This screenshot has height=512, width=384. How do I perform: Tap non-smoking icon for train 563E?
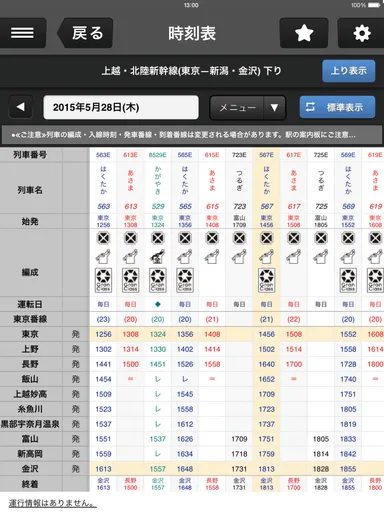[x=103, y=238]
